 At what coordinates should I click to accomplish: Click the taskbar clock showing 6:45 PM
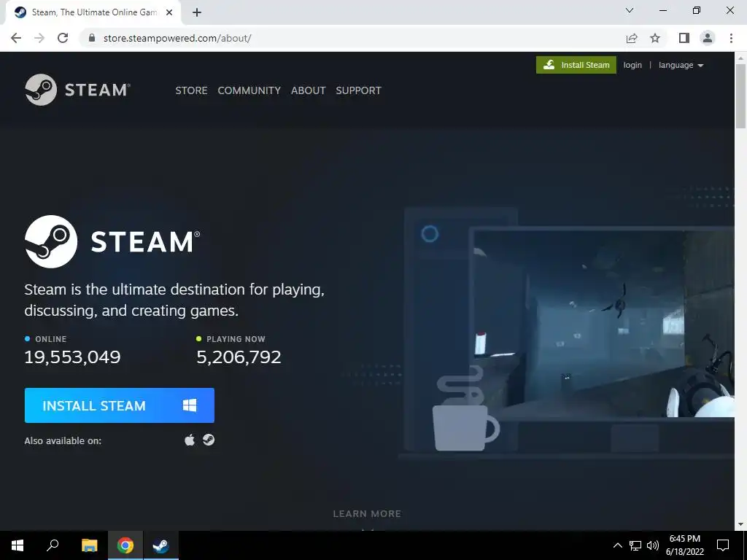click(684, 545)
